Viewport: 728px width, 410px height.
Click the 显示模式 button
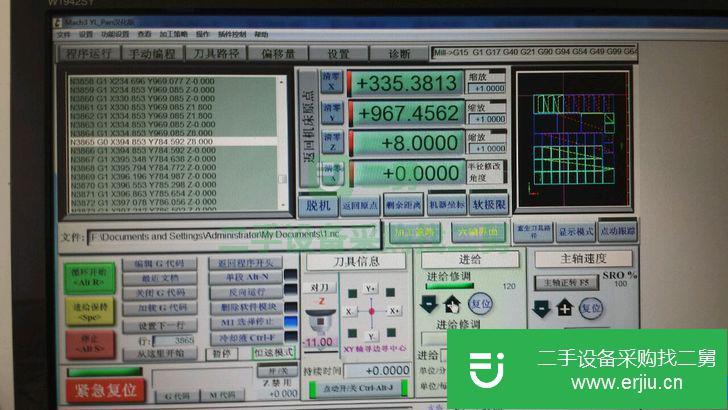point(576,231)
